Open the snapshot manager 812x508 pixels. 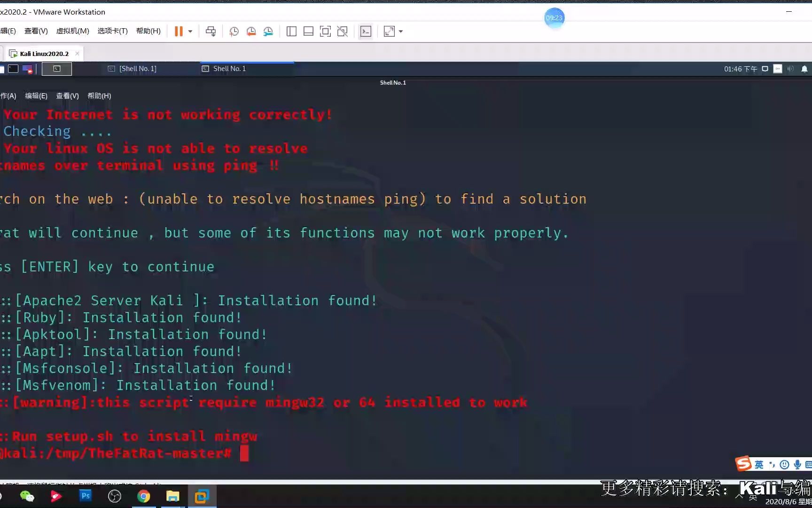pyautogui.click(x=268, y=32)
